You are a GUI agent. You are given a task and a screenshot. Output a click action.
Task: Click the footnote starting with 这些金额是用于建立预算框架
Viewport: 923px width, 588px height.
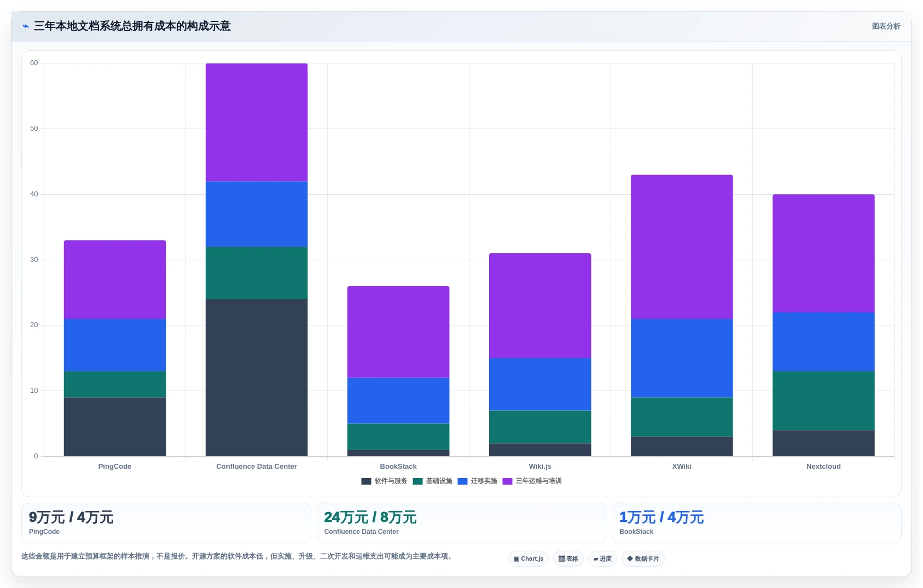pos(238,556)
